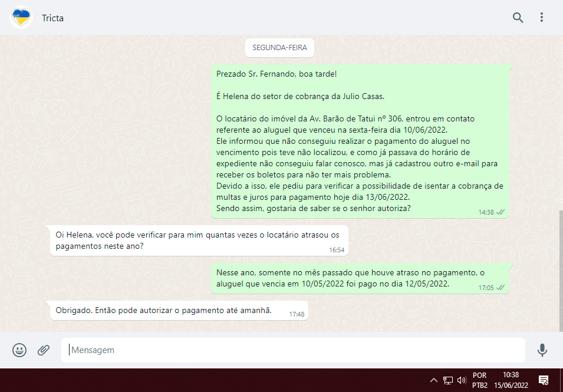This screenshot has width=563, height=392.
Task: Focus the Mensagem input field
Action: point(293,350)
